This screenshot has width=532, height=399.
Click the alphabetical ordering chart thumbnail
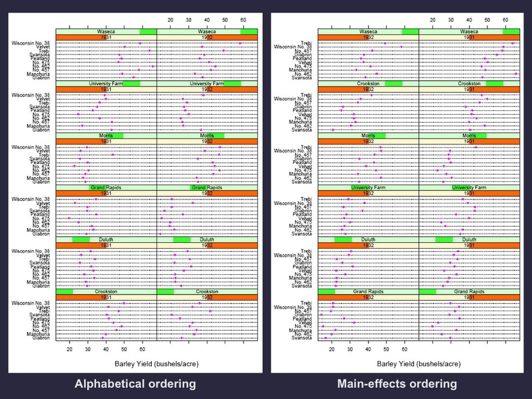pyautogui.click(x=135, y=190)
